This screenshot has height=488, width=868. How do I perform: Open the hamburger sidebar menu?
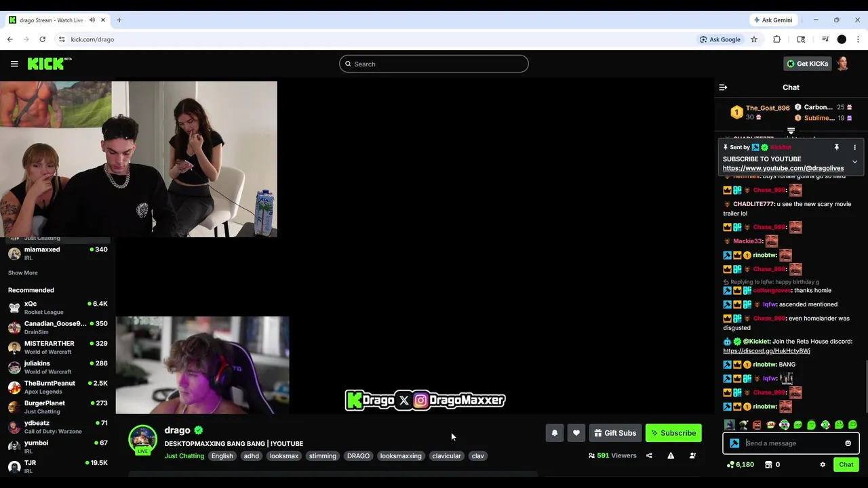[14, 64]
